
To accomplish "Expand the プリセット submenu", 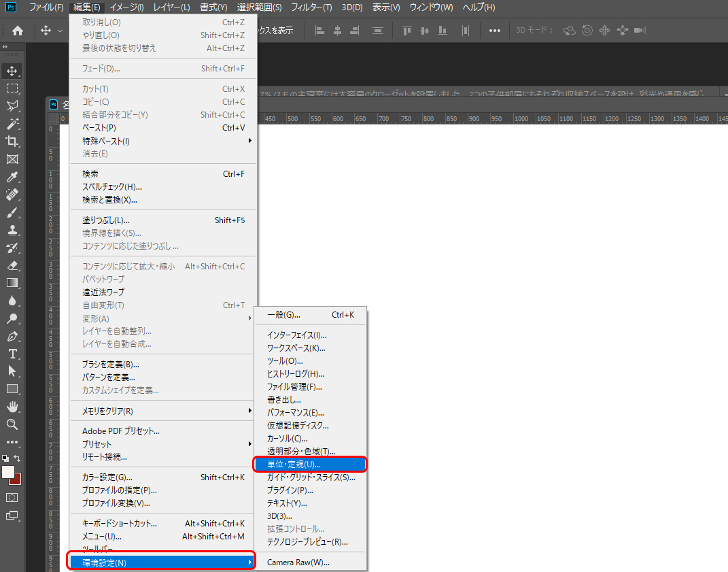I will 162,443.
